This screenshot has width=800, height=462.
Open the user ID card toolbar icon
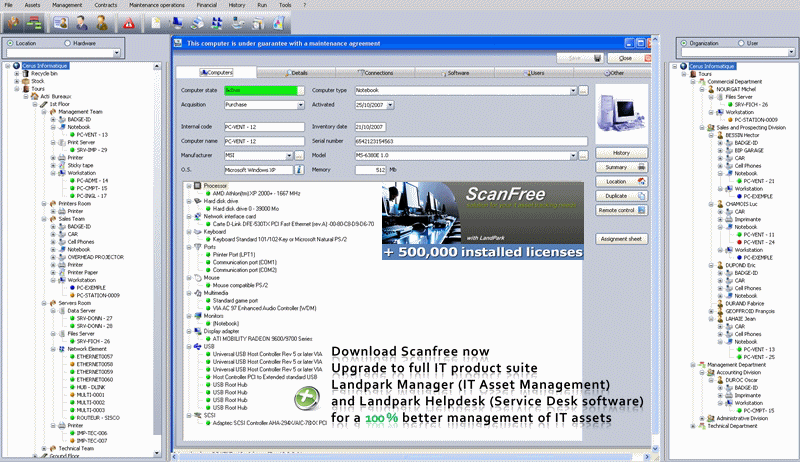tap(61, 23)
